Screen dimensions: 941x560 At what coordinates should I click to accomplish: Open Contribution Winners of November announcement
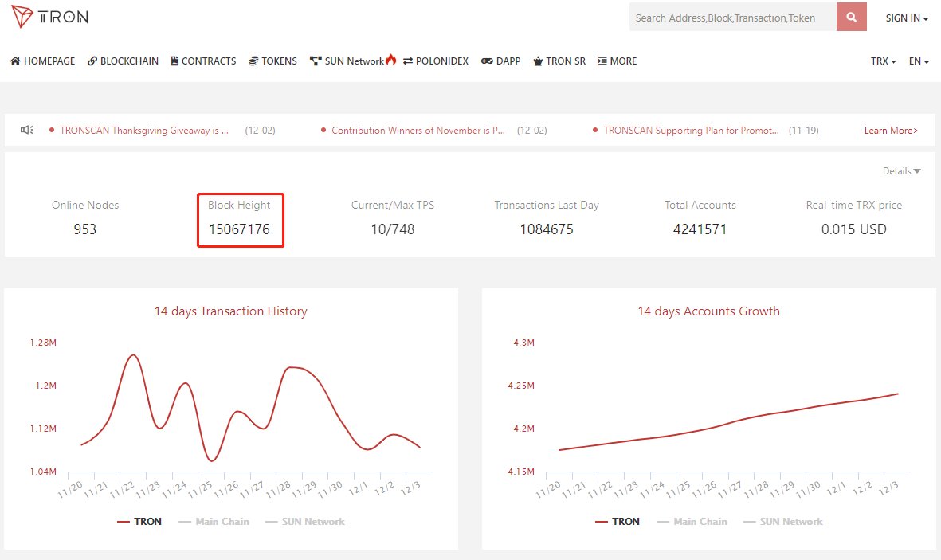(418, 131)
